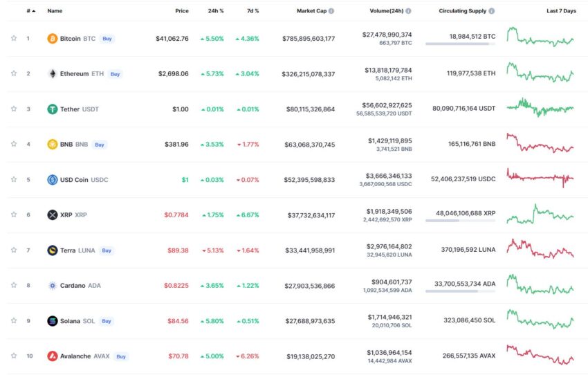Sort by the 7d % column header
This screenshot has height=375, width=588.
click(x=252, y=11)
